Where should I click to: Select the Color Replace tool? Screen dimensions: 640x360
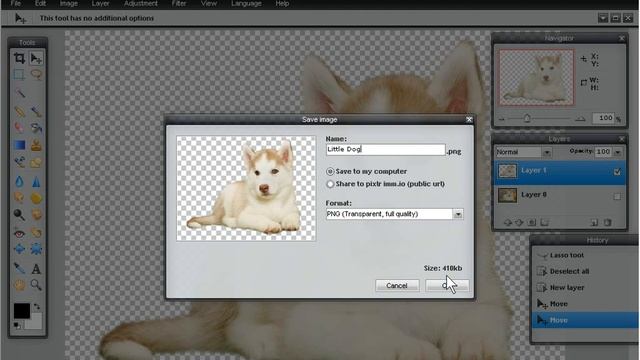tap(19, 162)
